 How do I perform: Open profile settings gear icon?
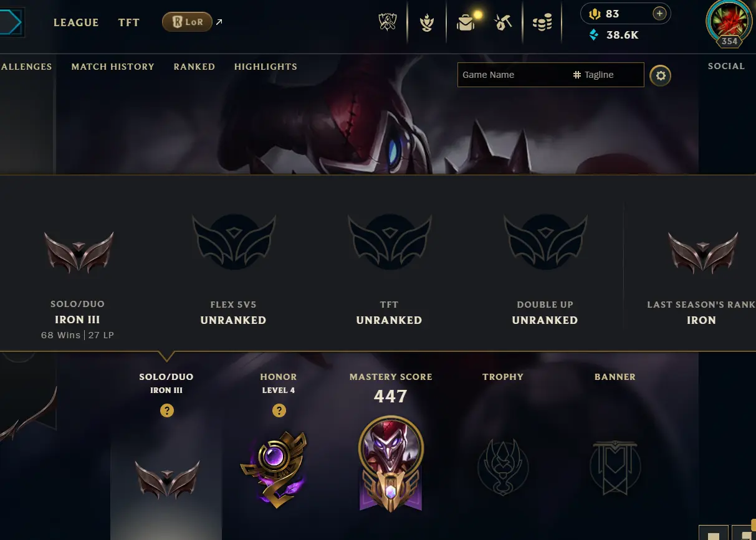click(x=661, y=76)
